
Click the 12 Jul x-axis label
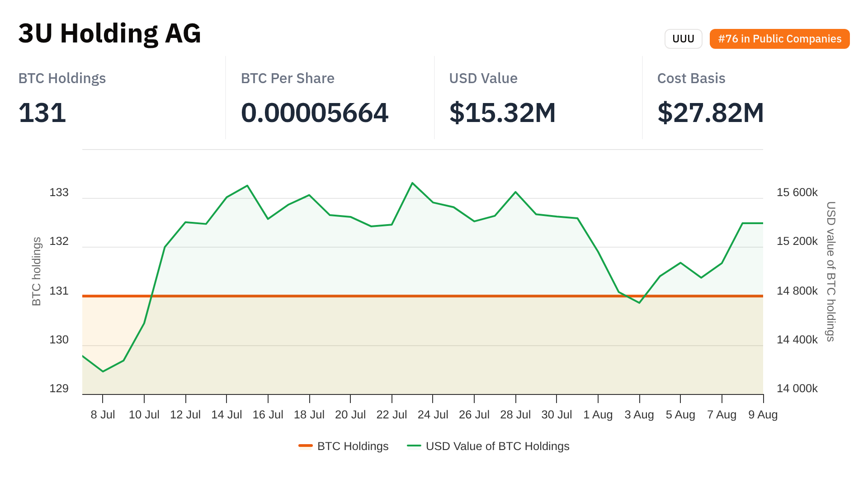[185, 414]
